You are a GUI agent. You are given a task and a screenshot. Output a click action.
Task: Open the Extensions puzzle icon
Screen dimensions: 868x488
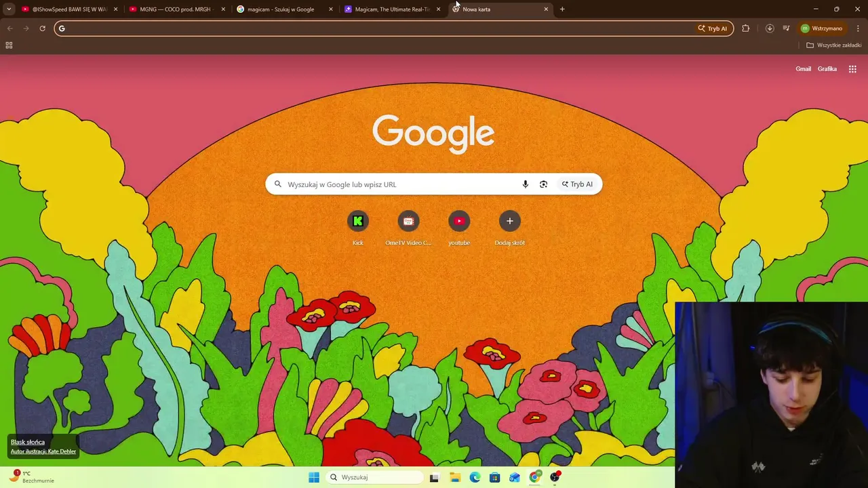[x=746, y=28]
